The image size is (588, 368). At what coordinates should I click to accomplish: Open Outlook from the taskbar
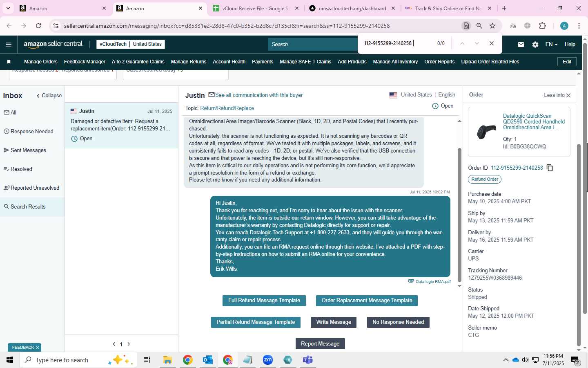click(x=208, y=360)
